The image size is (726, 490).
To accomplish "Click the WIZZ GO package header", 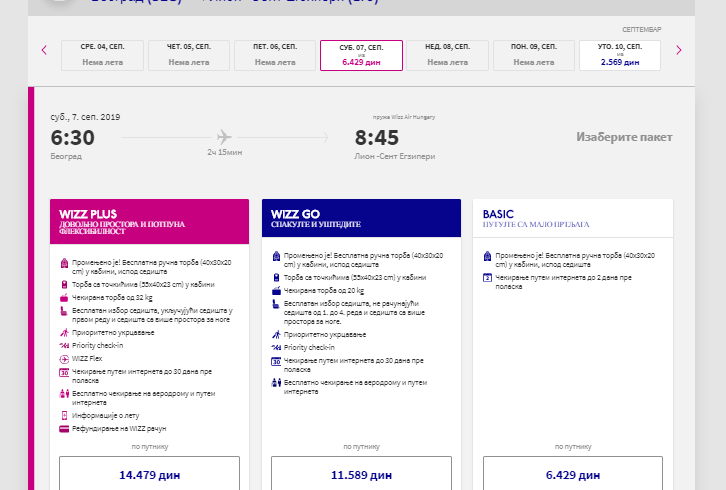I will coord(361,218).
